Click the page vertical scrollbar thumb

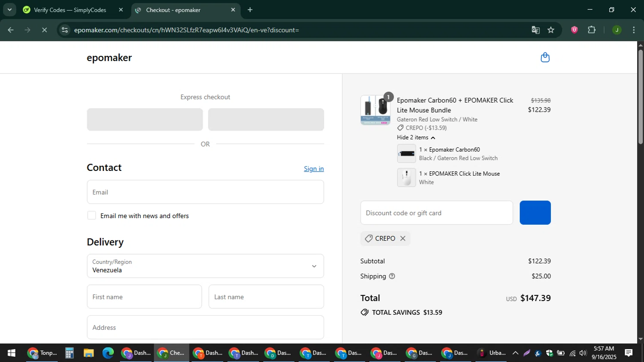[x=641, y=97]
